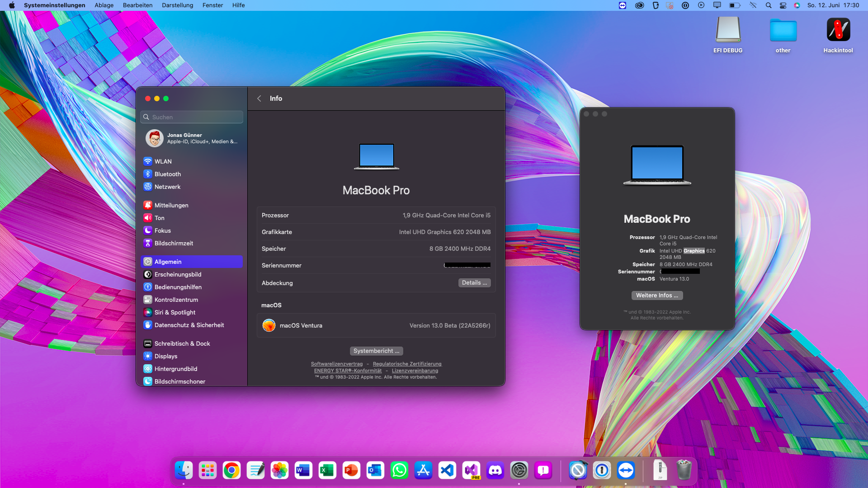Launch Google Chrome from Dock
Image resolution: width=868 pixels, height=488 pixels.
[231, 470]
